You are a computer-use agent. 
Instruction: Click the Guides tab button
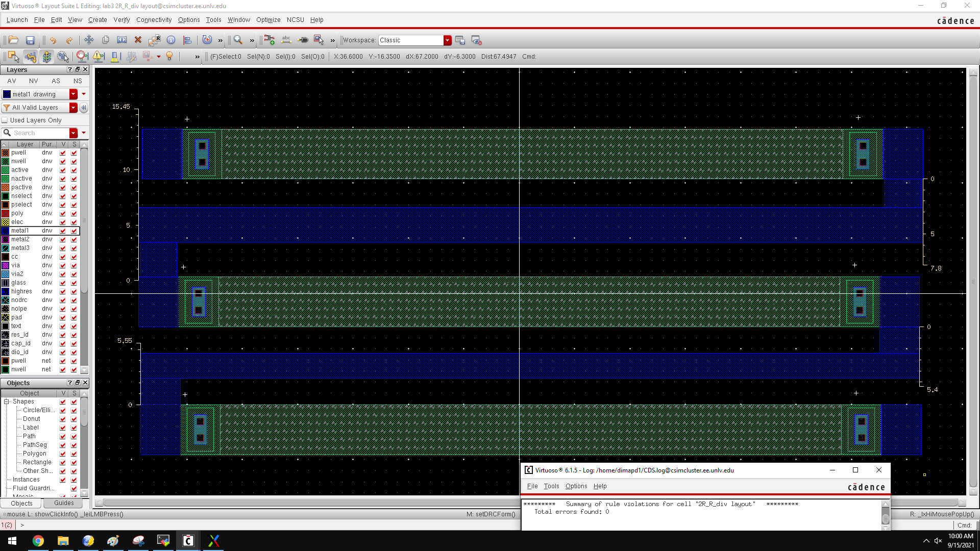64,503
